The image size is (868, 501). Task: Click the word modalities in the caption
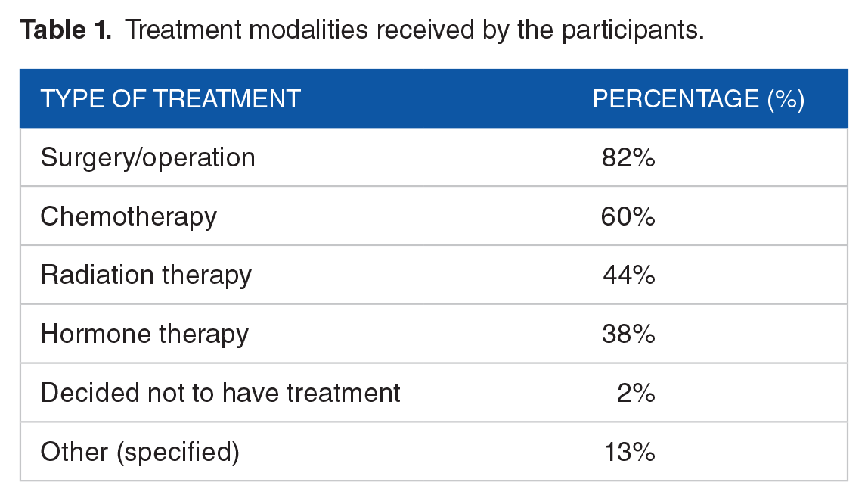click(308, 30)
